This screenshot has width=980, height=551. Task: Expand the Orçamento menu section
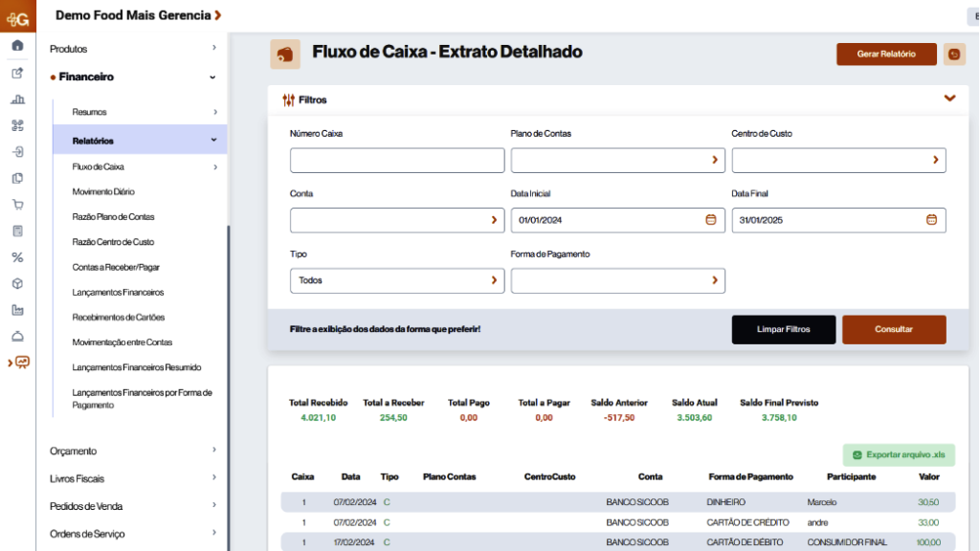click(134, 451)
